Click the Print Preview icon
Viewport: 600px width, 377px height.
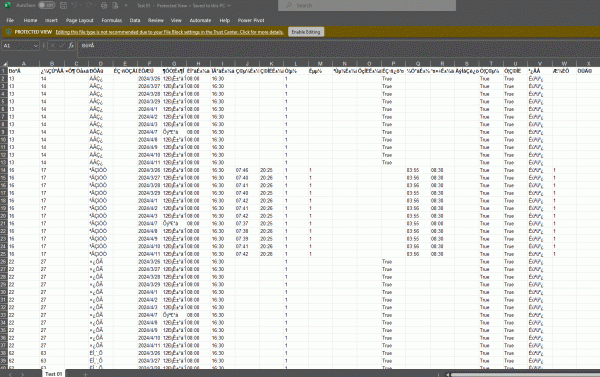pos(115,5)
